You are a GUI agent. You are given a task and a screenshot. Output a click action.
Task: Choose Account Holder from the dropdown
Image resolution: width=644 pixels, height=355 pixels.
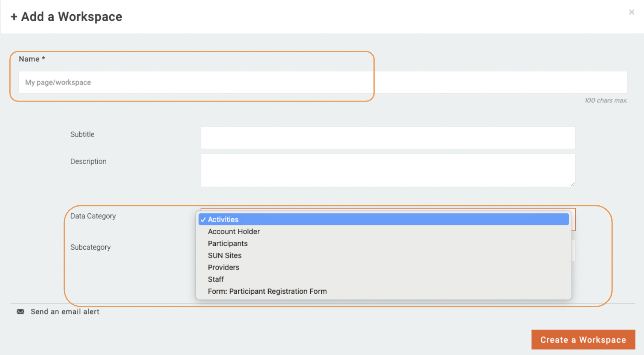pyautogui.click(x=384, y=231)
